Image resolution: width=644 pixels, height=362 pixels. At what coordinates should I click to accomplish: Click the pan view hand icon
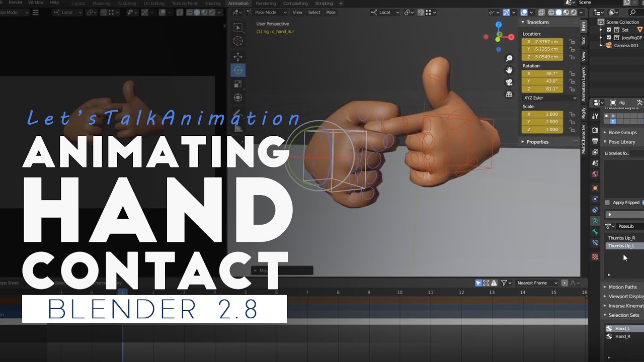(x=509, y=70)
